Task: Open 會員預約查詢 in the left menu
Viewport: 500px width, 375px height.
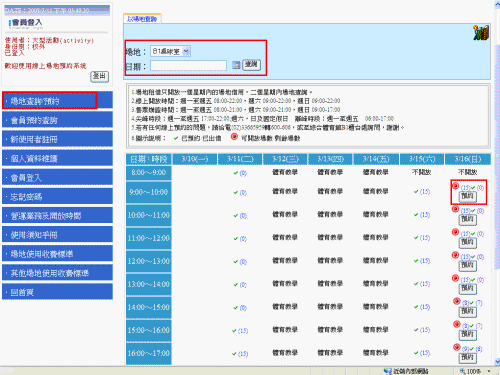Action: pyautogui.click(x=57, y=120)
